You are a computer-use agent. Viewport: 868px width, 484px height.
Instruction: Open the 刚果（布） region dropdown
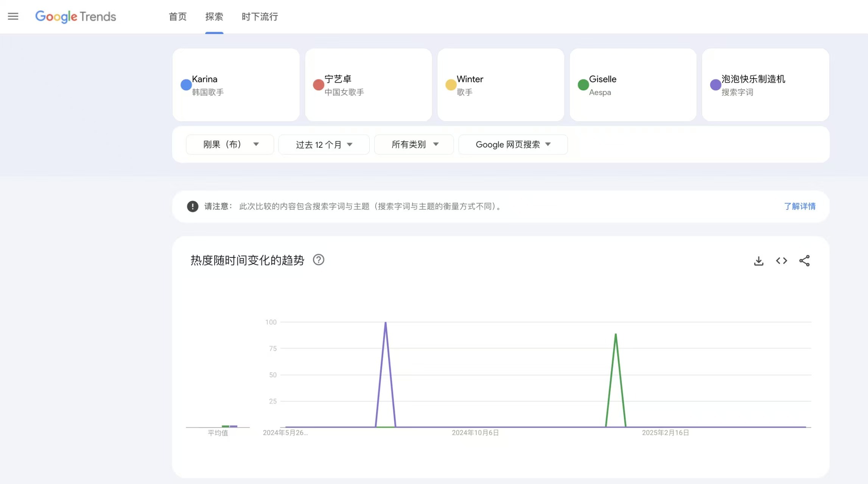pos(230,144)
